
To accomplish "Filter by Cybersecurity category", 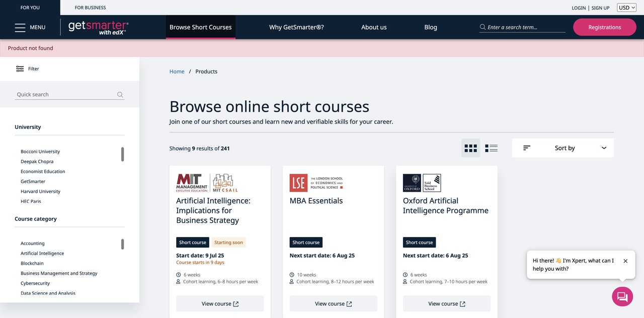I will pos(35,283).
